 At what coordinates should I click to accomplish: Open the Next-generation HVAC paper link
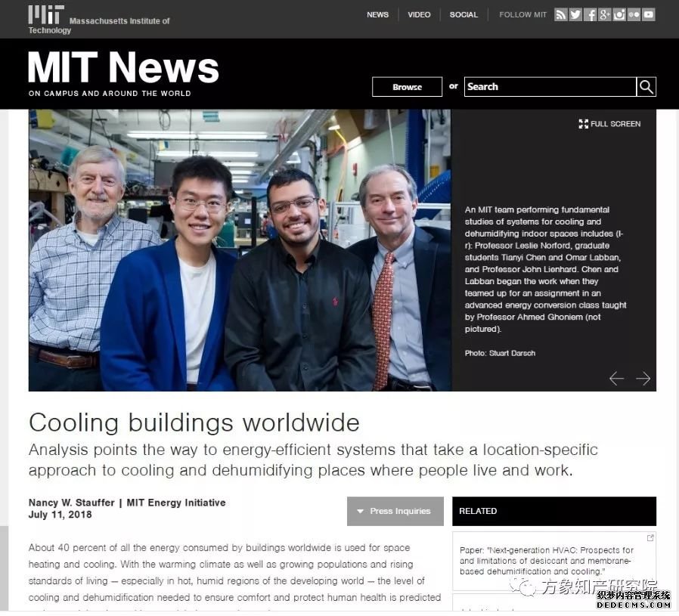tap(547, 561)
